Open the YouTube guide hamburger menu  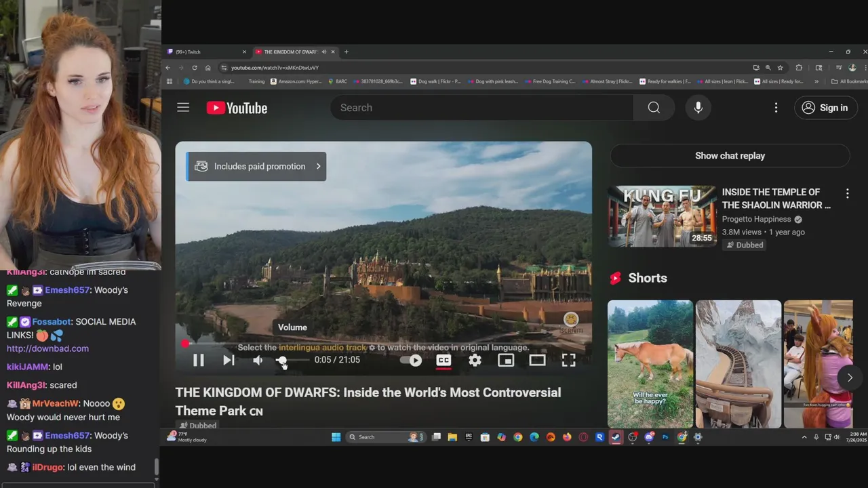[183, 107]
